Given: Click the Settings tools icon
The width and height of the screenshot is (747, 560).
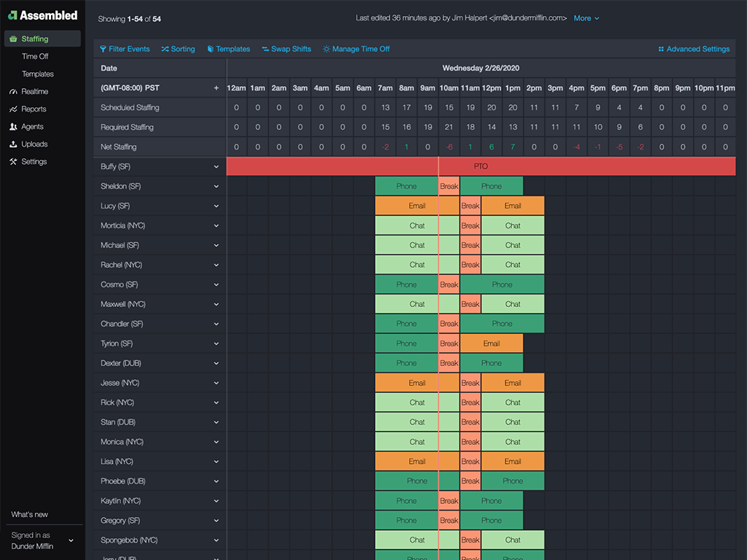Looking at the screenshot, I should [x=14, y=162].
